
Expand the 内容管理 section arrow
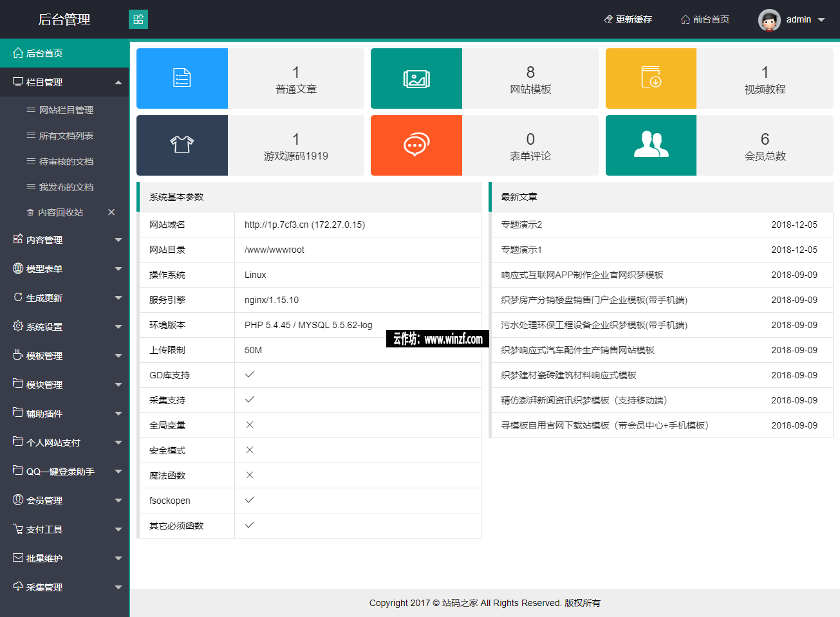pos(118,240)
